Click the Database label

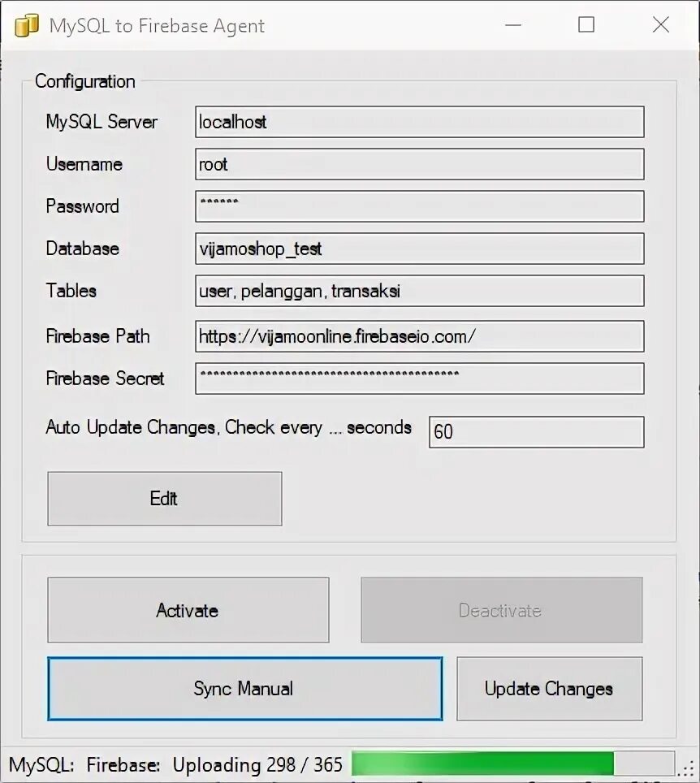tap(82, 249)
